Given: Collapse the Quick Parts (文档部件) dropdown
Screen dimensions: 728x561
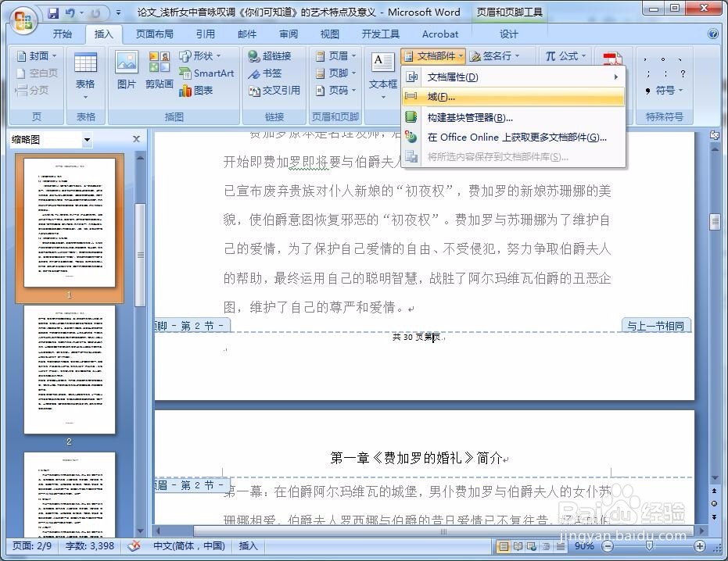Looking at the screenshot, I should (432, 56).
